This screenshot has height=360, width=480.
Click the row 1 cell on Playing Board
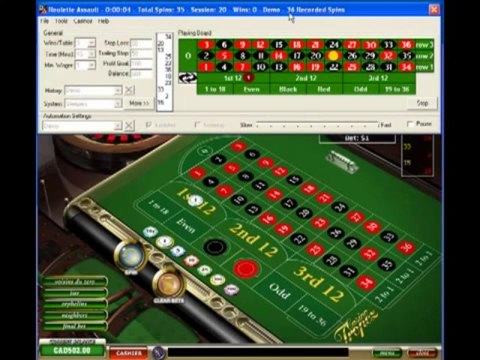[425, 67]
